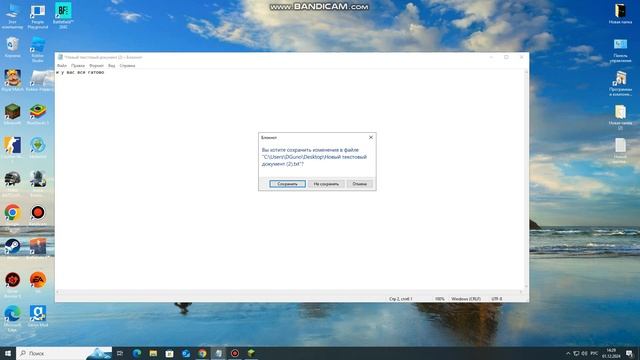Select the Корзина recycle bin icon
This screenshot has width=640, height=360.
point(12,47)
